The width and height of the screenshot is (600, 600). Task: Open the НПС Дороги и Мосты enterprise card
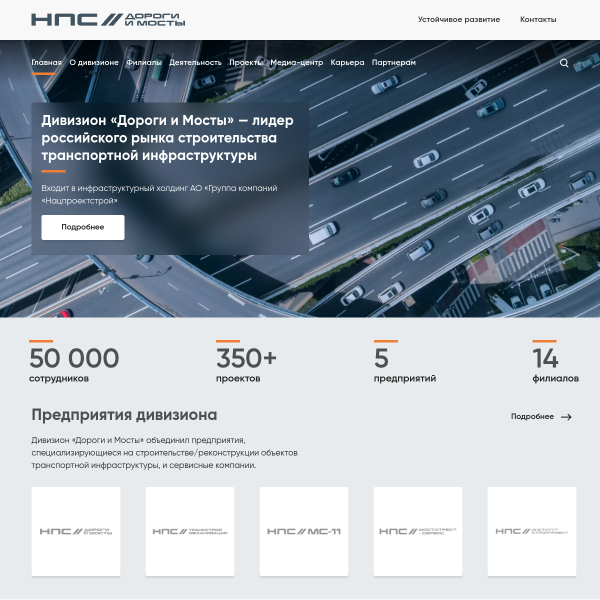[x=76, y=531]
